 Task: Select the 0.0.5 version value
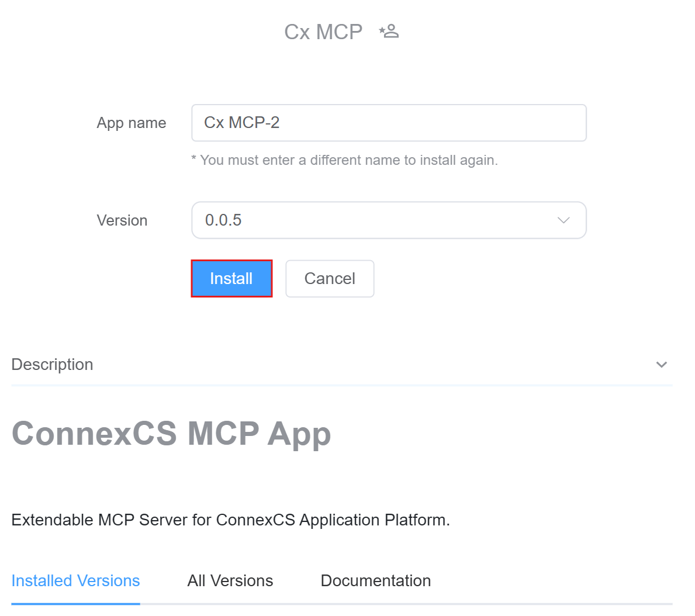pyautogui.click(x=223, y=220)
